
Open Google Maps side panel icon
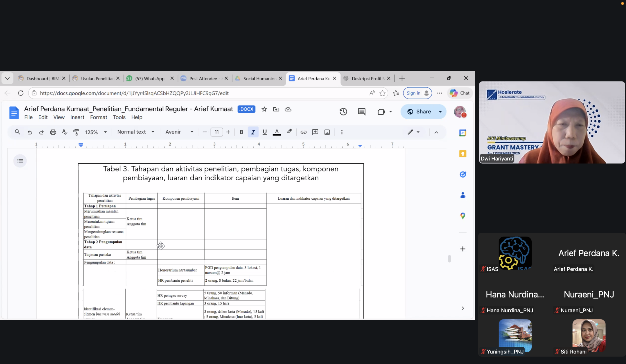[x=463, y=216]
